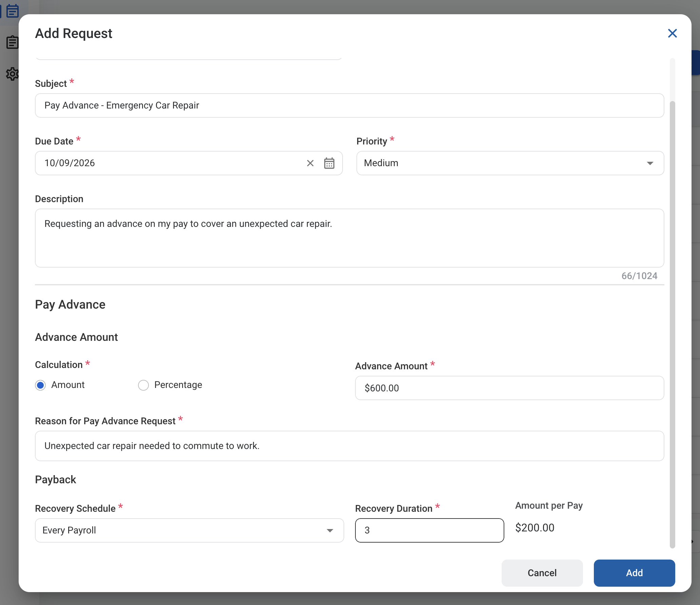The width and height of the screenshot is (700, 605).
Task: Click the Cancel button
Action: coord(542,573)
